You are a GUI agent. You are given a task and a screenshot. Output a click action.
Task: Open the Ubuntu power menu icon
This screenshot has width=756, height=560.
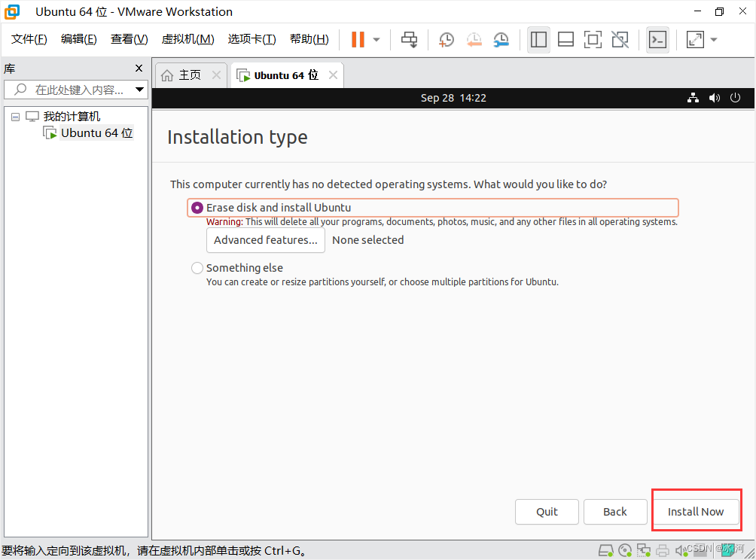tap(735, 98)
